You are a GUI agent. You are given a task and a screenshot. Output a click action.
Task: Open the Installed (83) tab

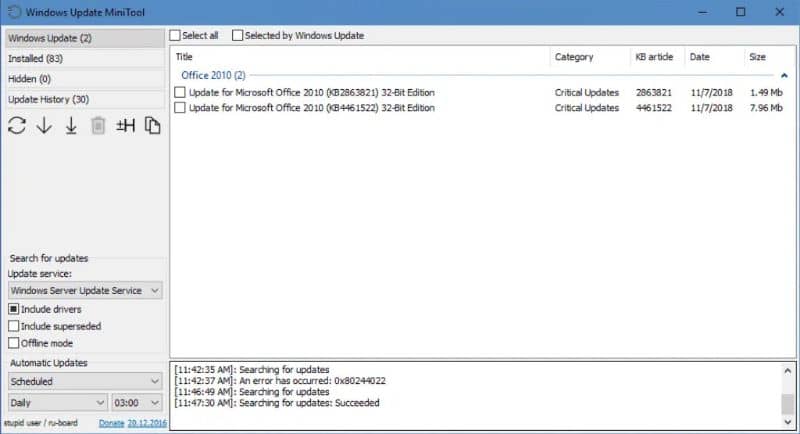[85, 59]
